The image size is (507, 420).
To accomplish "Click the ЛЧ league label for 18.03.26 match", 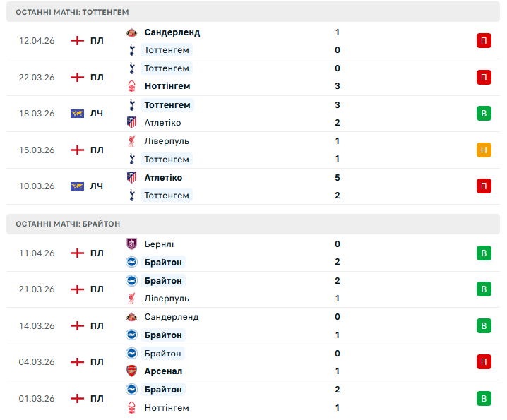I will pos(97,114).
